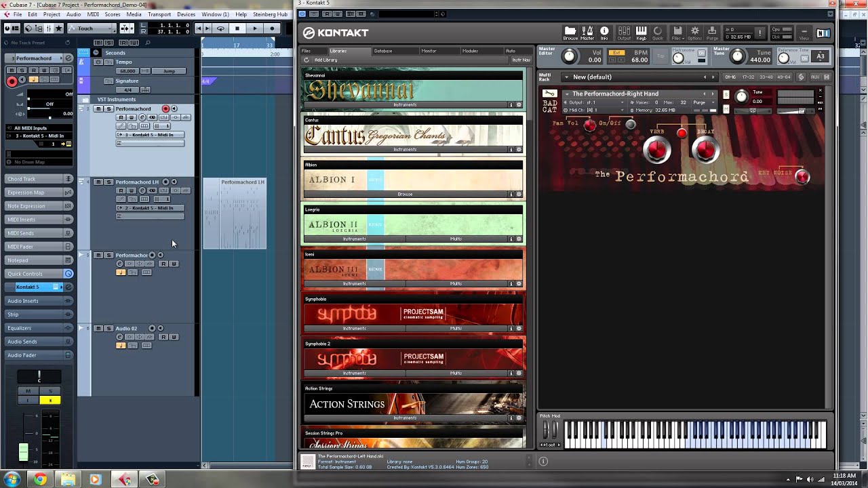
Task: Open inspector 3 - Kontakt 5 - Midi In output dropdown
Action: pyautogui.click(x=40, y=136)
